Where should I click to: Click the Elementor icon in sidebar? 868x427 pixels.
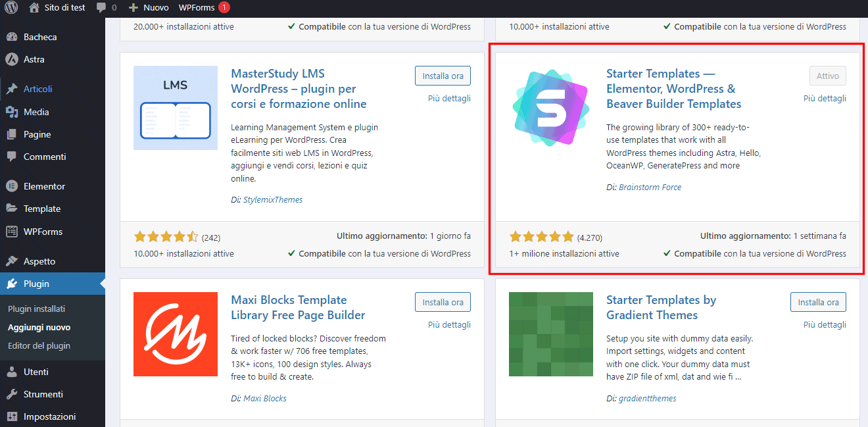[x=11, y=186]
